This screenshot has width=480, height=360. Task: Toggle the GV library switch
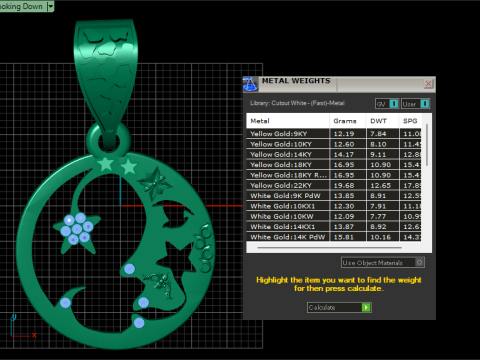[x=387, y=104]
